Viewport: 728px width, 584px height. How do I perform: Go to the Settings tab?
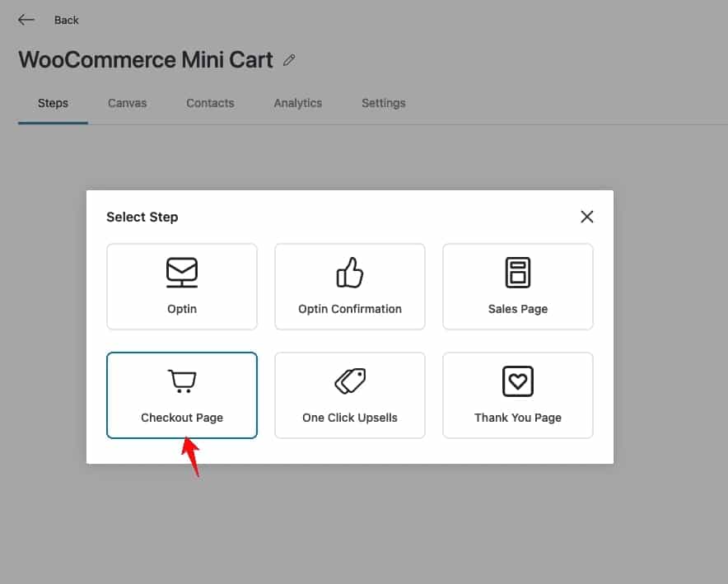tap(384, 103)
